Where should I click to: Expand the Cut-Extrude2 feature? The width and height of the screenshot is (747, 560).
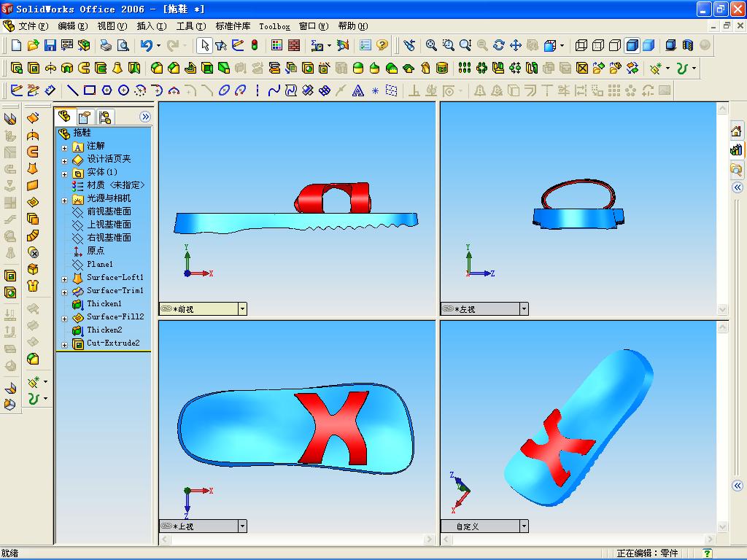[x=65, y=345]
